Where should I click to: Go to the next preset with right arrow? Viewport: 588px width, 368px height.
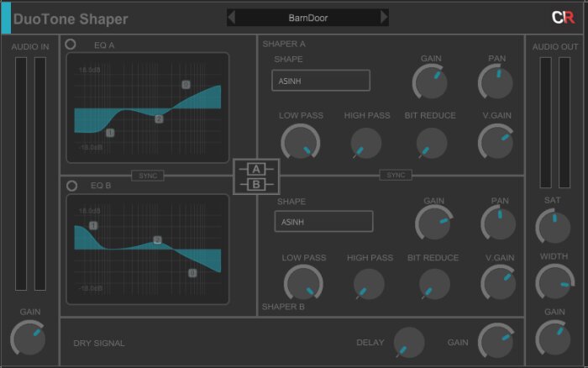point(384,18)
